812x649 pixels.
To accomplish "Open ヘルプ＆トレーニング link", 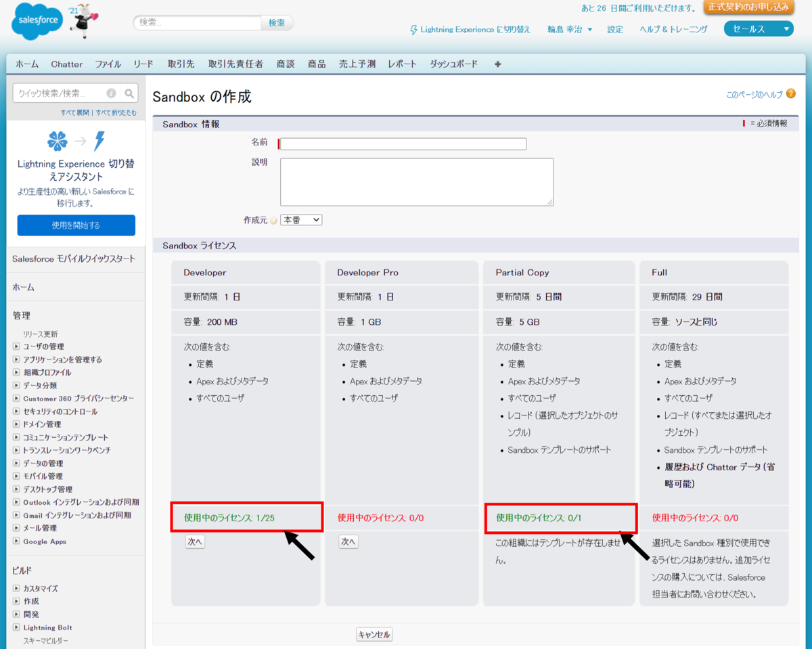I will (x=674, y=30).
